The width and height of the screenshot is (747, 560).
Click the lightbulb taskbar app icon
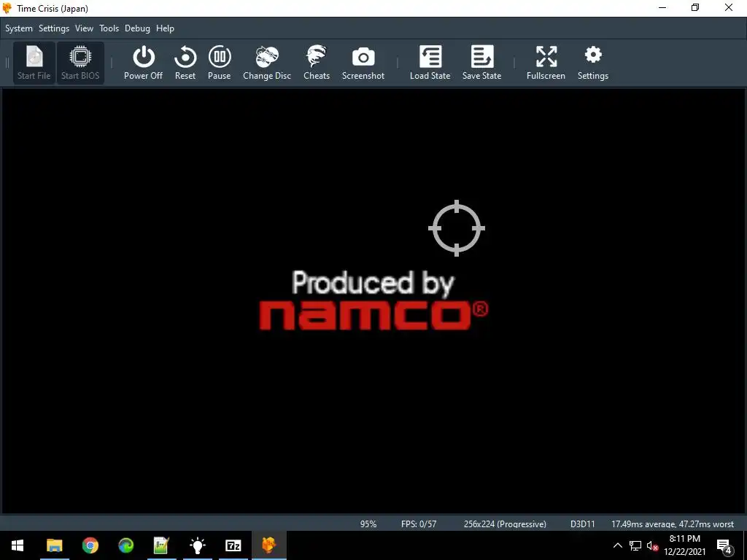click(x=197, y=545)
